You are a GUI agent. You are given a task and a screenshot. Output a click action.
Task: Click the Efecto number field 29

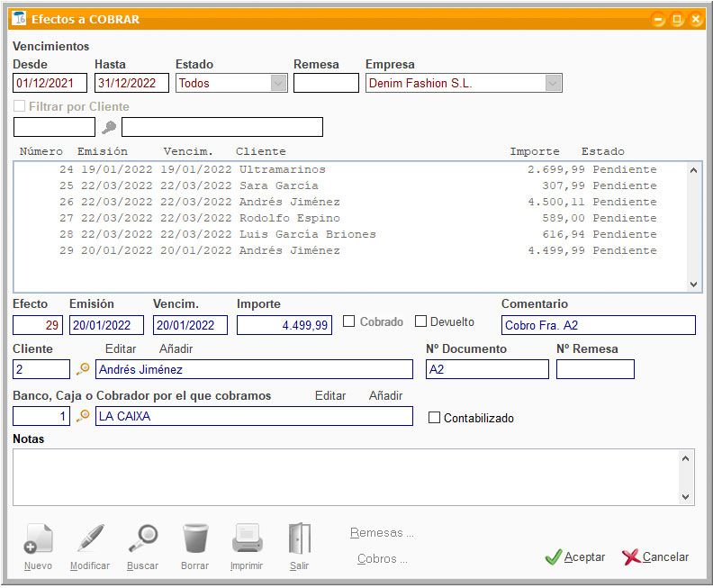(38, 325)
